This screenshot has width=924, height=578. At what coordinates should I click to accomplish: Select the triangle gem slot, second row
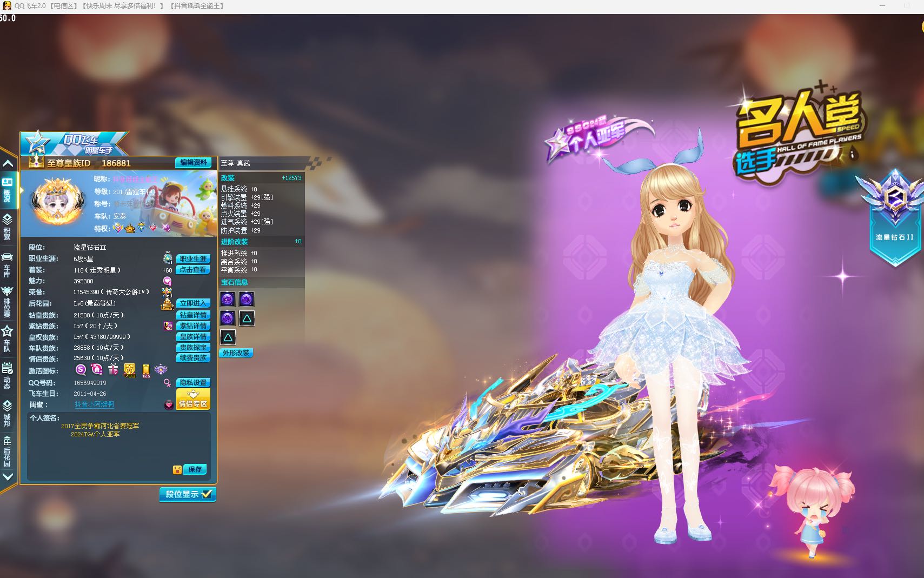pos(247,318)
